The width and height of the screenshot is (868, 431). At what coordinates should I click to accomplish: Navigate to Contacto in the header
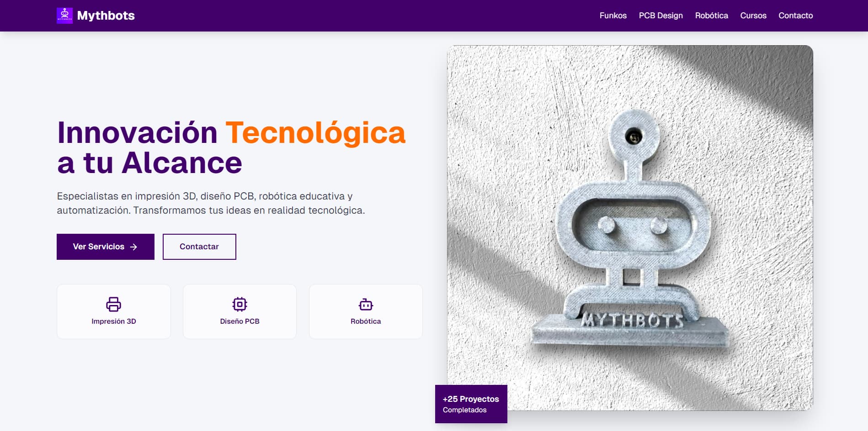tap(795, 16)
